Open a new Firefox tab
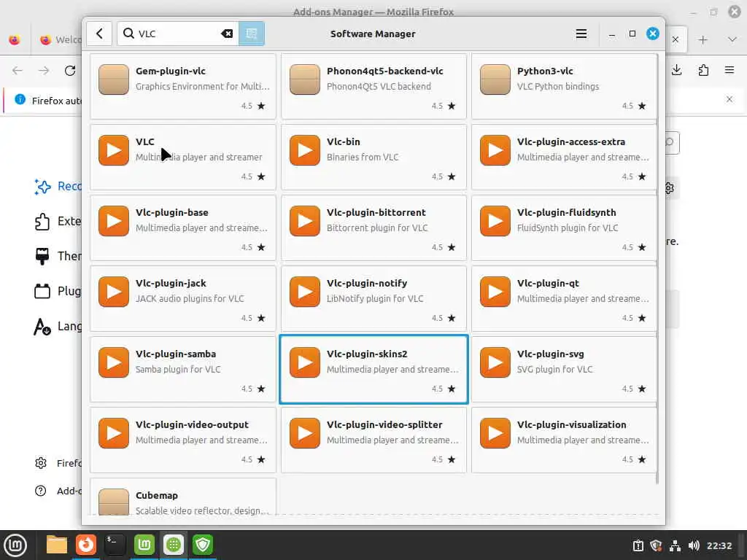This screenshot has width=747, height=560. click(703, 40)
